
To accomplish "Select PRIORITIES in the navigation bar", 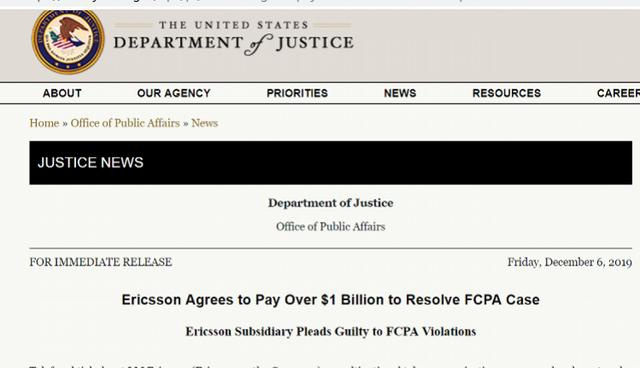I will [297, 93].
